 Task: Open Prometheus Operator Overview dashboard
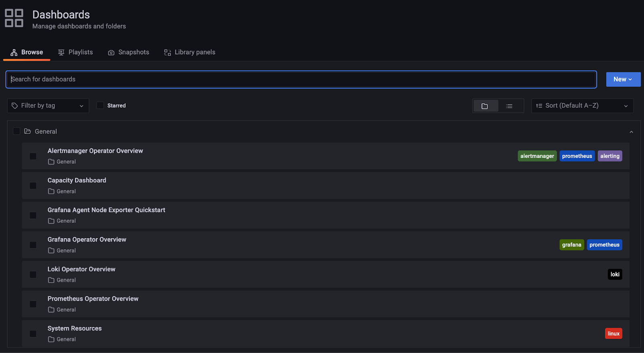coord(93,299)
